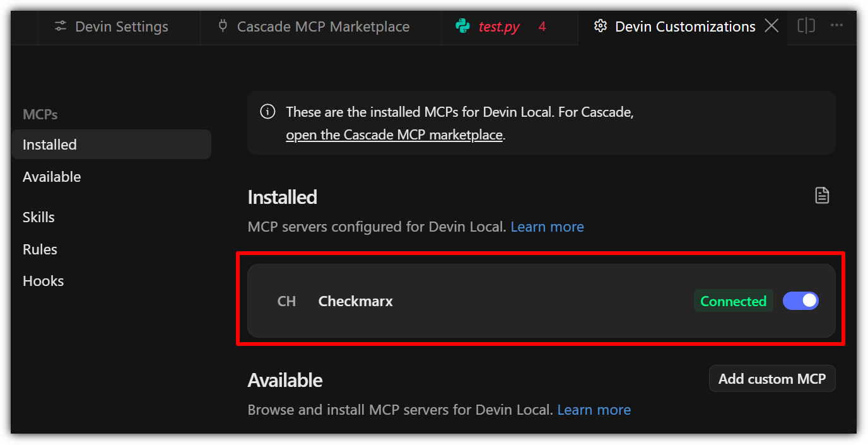Screen dimensions: 868x445
Task: Open the more actions ellipsis menu
Action: tap(836, 26)
